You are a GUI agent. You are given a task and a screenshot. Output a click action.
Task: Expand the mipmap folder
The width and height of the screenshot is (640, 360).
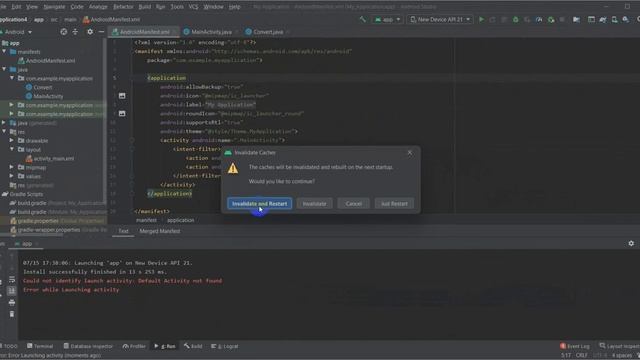tap(11, 167)
